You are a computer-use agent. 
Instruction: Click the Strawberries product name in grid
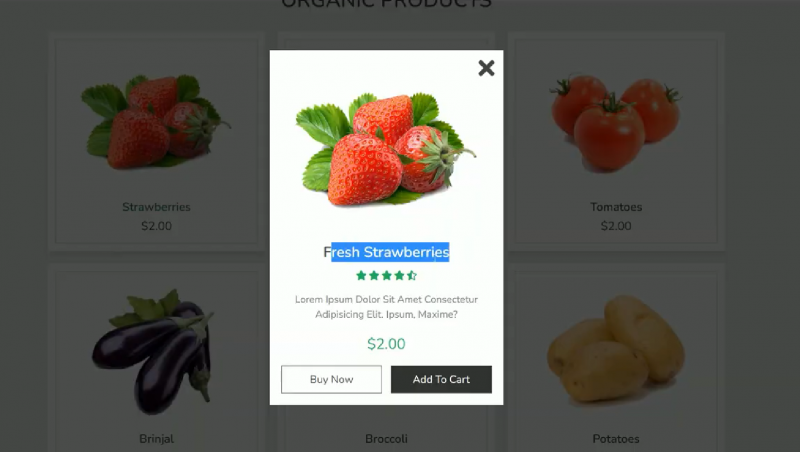coord(156,207)
